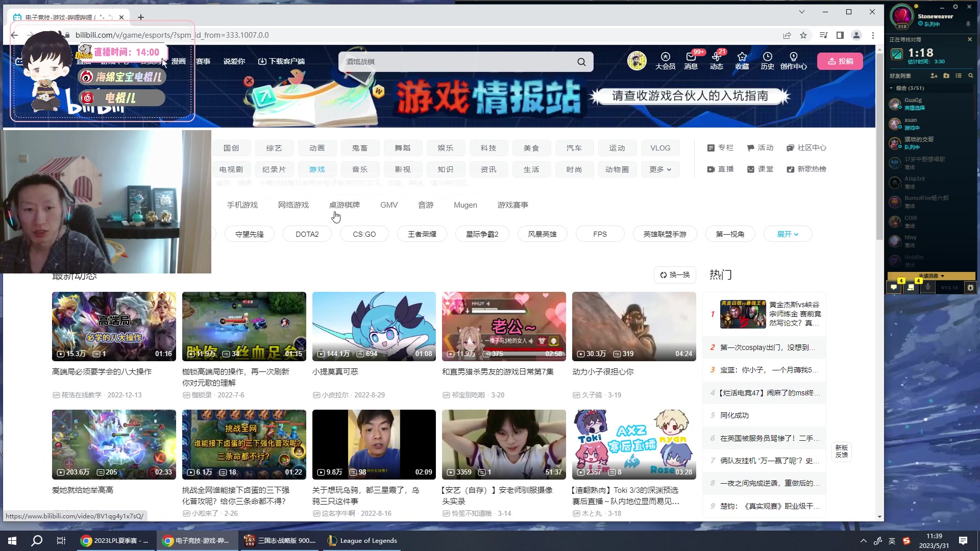Screen dimensions: 980x551
Task: Expand 未读消息 dropdown in League
Action: point(932,276)
